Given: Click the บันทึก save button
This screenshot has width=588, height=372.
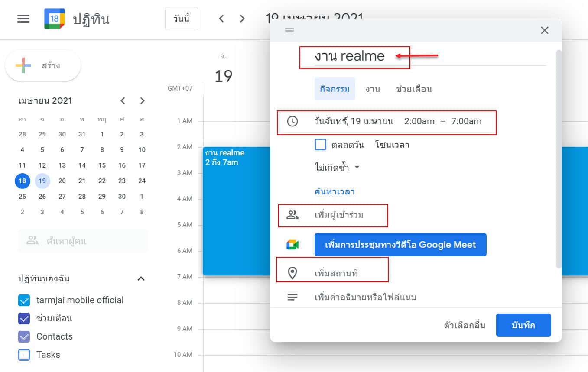Looking at the screenshot, I should (x=523, y=325).
